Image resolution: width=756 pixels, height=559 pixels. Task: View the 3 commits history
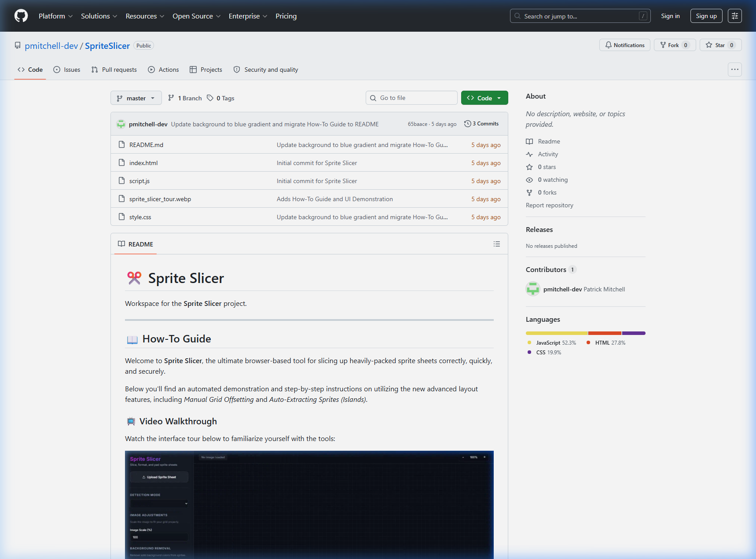pyautogui.click(x=481, y=124)
